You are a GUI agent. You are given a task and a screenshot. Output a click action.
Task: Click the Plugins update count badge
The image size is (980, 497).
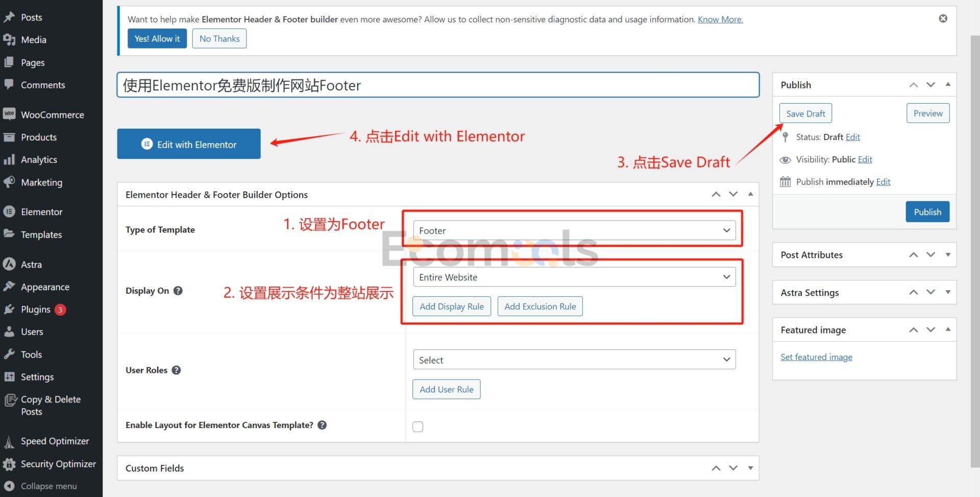(x=60, y=310)
